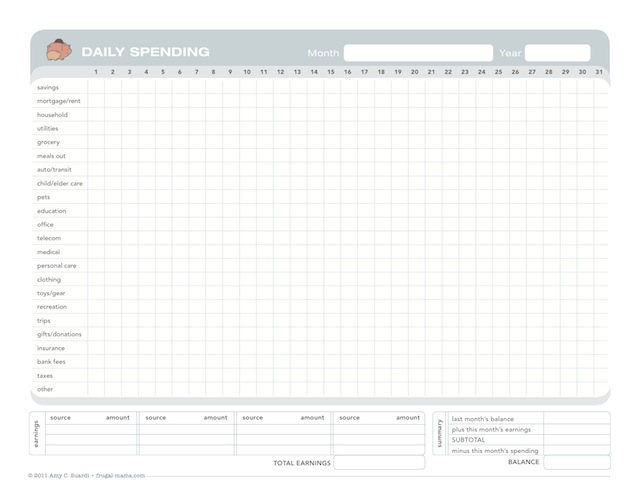Click the BALANCE box
The image size is (640, 494).
pyautogui.click(x=577, y=462)
